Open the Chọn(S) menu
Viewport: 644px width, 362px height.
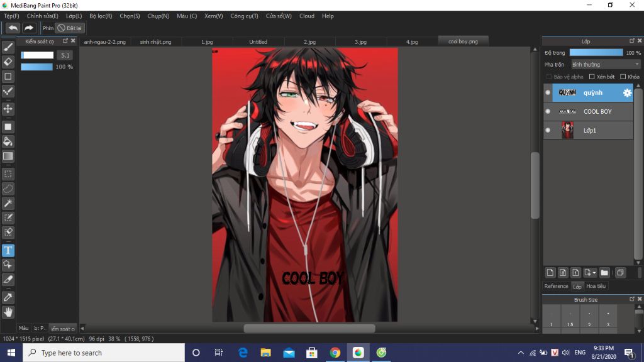coord(130,16)
